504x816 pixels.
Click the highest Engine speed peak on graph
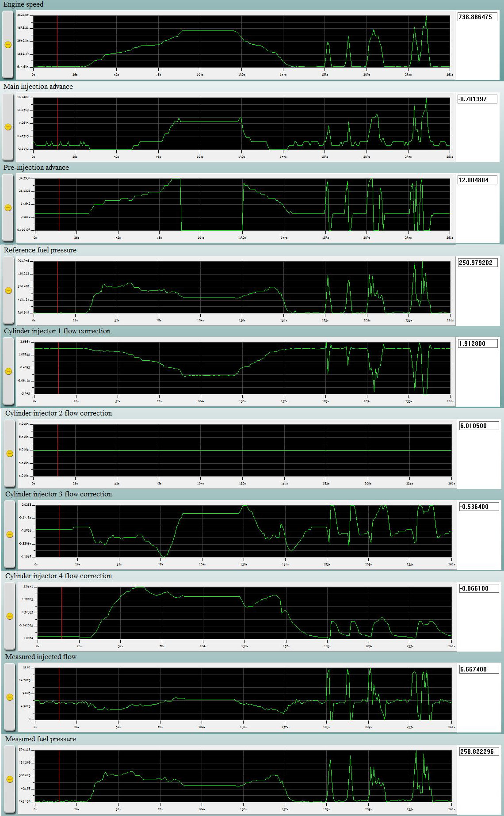426,17
